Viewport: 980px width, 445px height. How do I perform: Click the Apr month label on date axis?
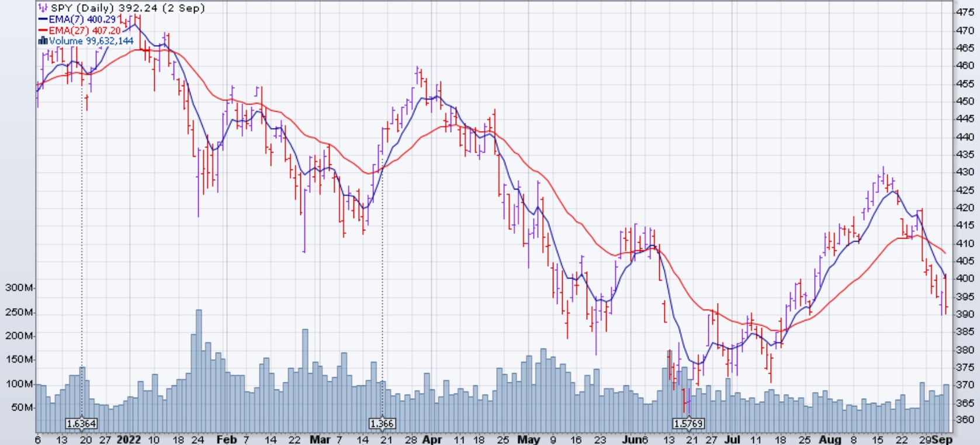click(432, 439)
